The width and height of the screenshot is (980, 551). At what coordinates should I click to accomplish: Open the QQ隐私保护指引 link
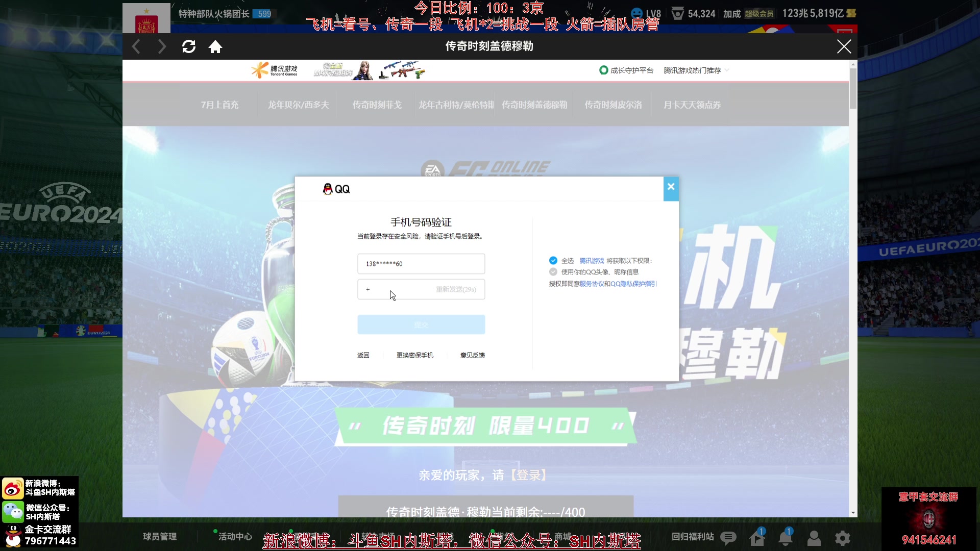click(x=633, y=284)
